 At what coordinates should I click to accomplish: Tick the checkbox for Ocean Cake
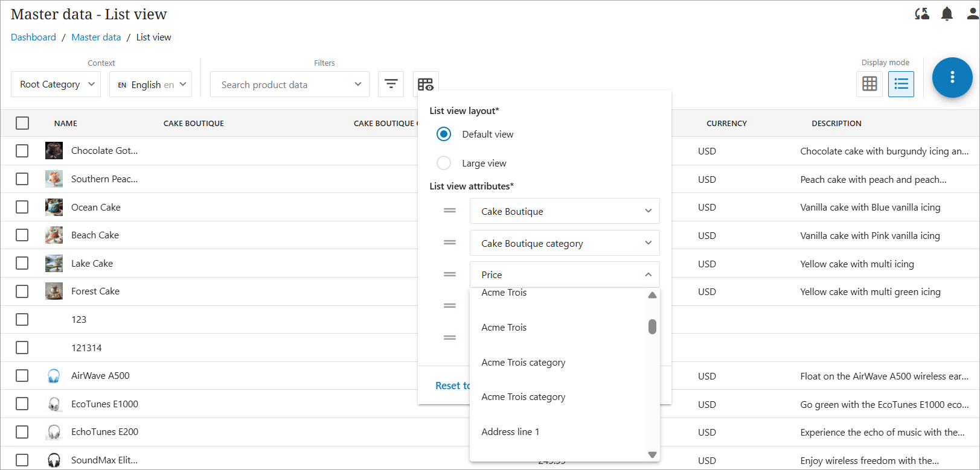22,207
